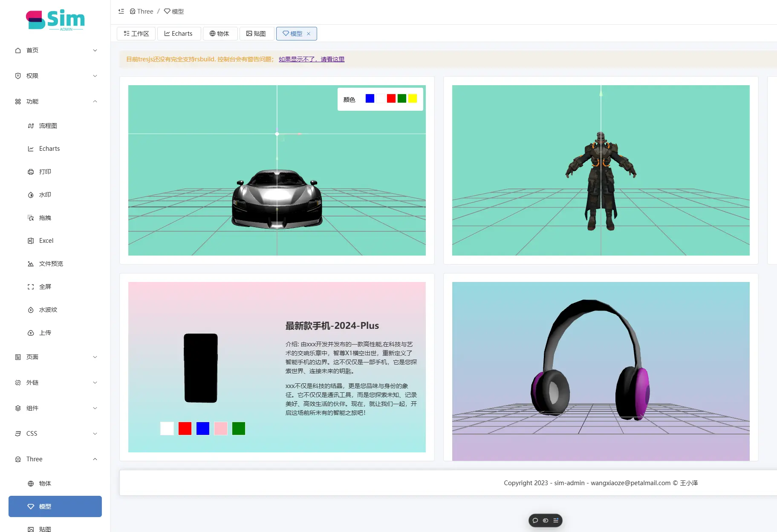Choose the blue phone color swatch
This screenshot has width=777, height=532.
[x=203, y=428]
